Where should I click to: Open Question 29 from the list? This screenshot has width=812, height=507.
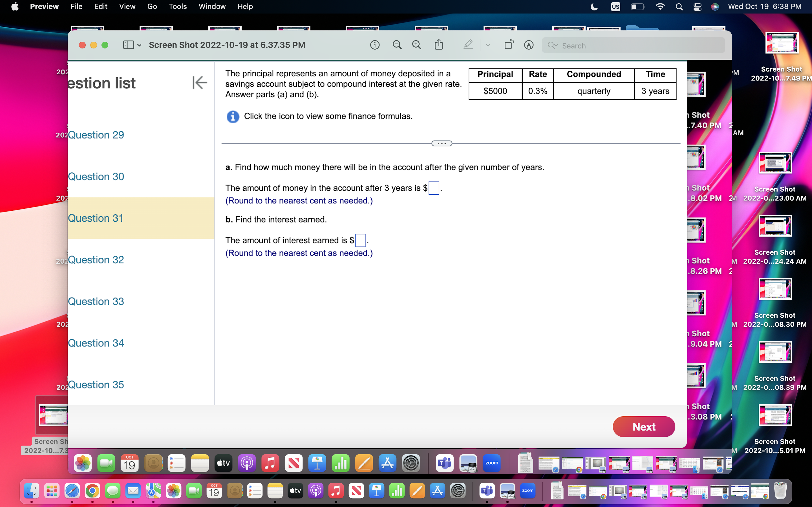point(96,135)
